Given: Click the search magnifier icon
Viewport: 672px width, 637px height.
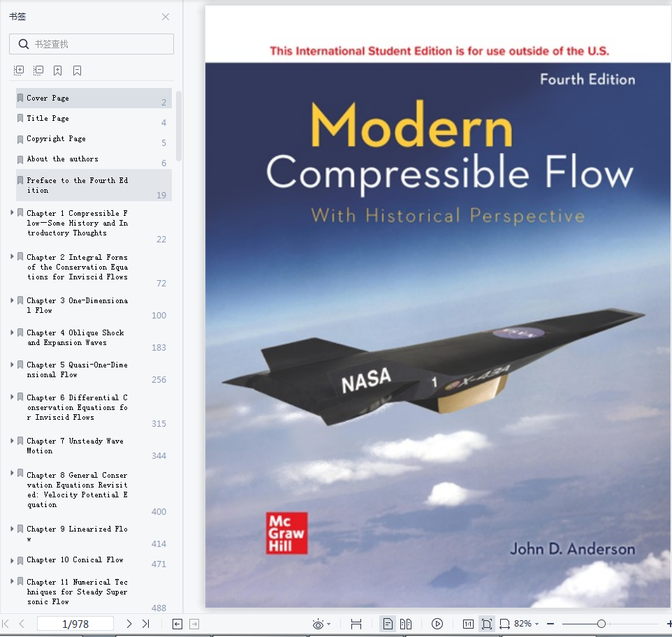Looking at the screenshot, I should (24, 44).
